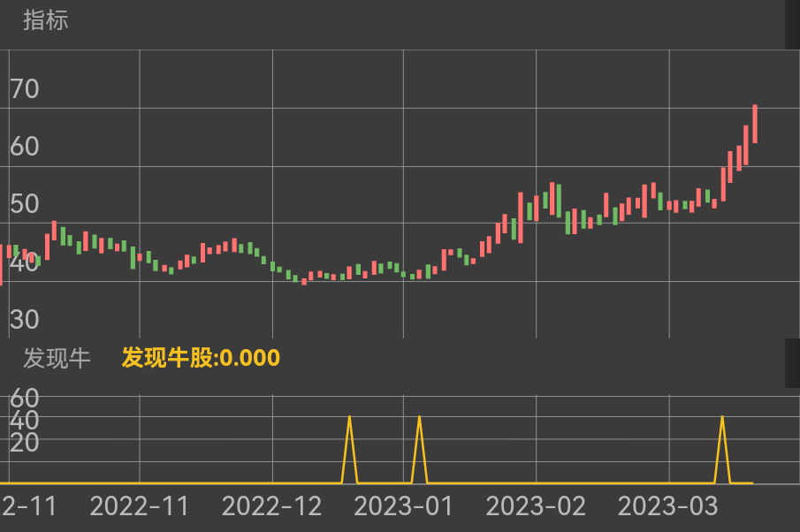Click the 70 price label on the y-axis
The height and width of the screenshot is (532, 800).
click(x=24, y=89)
